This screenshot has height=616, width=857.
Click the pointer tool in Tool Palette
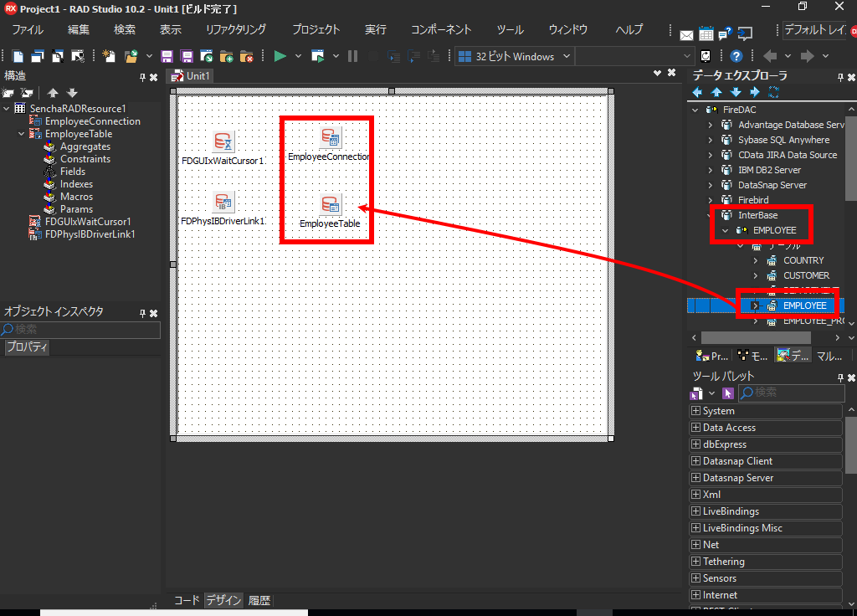click(x=727, y=393)
